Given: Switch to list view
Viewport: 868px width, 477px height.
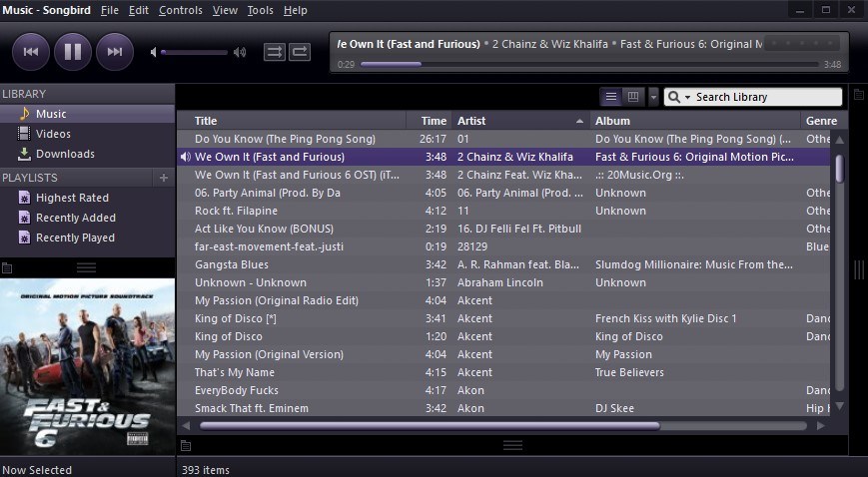Looking at the screenshot, I should click(611, 97).
